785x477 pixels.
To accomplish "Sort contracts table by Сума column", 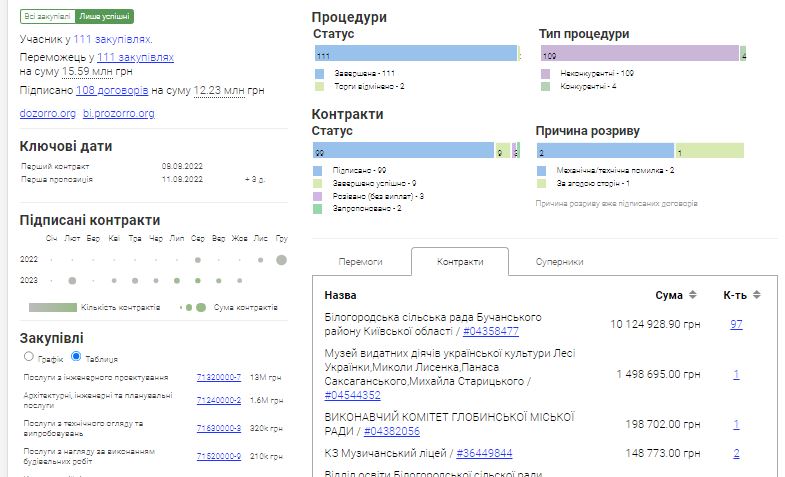I will point(691,295).
